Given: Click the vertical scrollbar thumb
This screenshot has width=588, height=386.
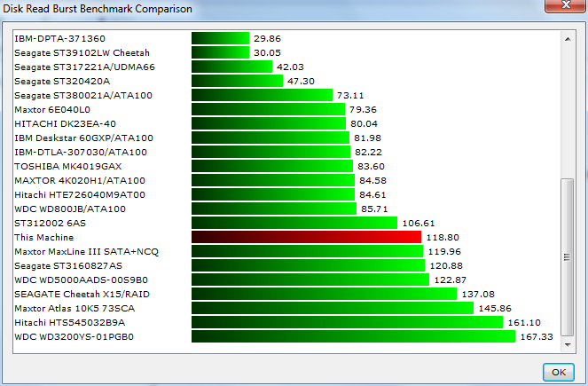Looking at the screenshot, I should [568, 257].
